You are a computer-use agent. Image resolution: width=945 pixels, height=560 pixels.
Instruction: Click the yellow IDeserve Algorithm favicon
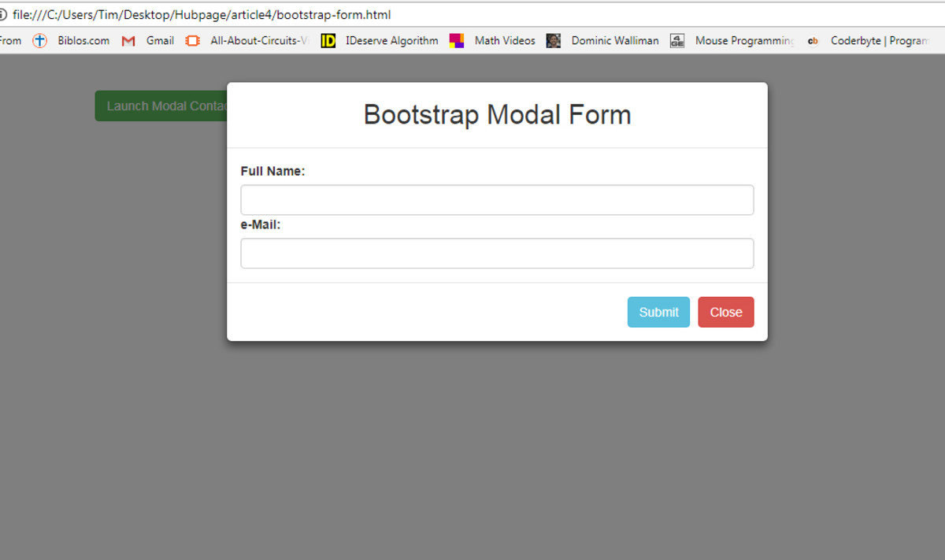point(328,40)
